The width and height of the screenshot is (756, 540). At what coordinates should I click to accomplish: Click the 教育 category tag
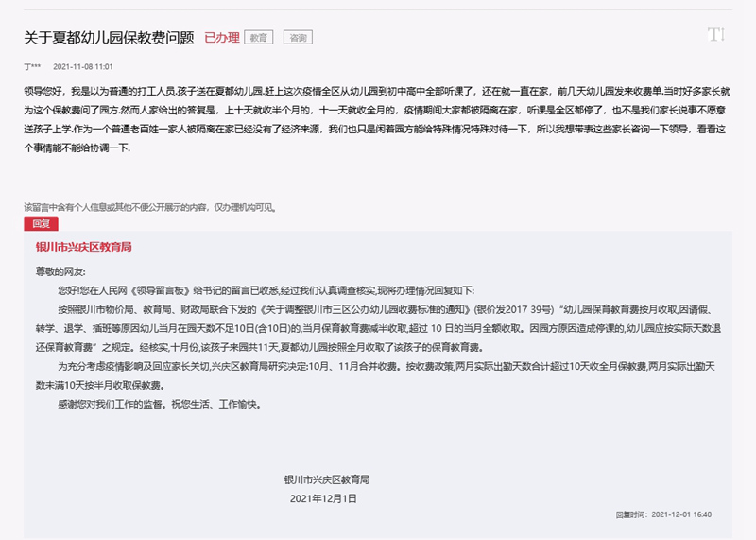click(258, 38)
